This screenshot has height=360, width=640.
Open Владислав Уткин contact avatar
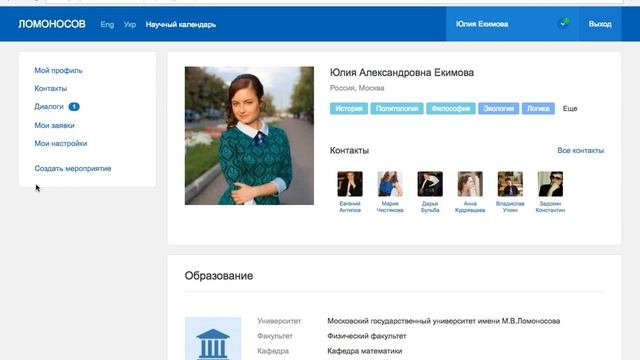coord(510,184)
